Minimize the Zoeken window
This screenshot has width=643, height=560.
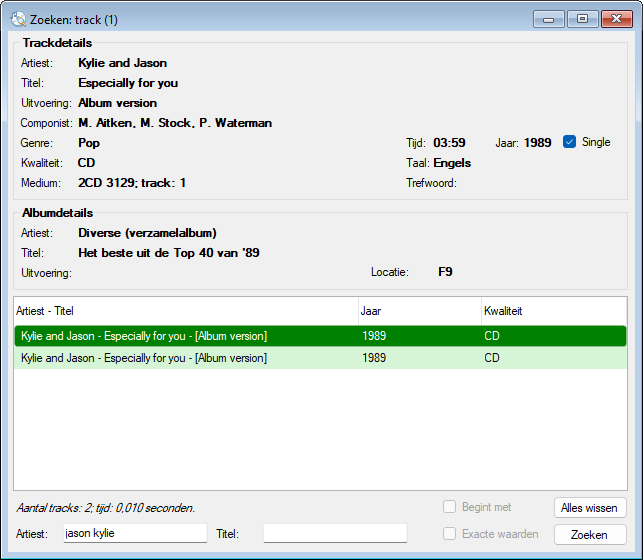(x=549, y=19)
